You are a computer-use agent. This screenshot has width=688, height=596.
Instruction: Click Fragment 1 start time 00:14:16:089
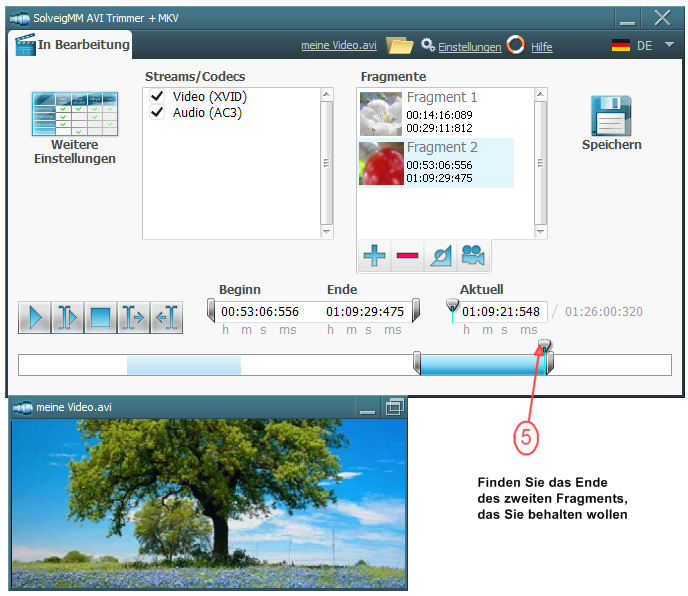pos(439,115)
